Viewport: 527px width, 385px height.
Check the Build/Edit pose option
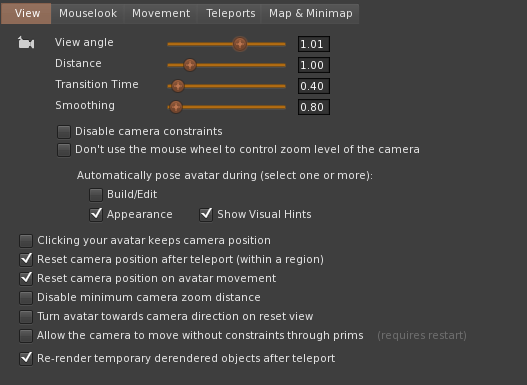click(x=96, y=195)
